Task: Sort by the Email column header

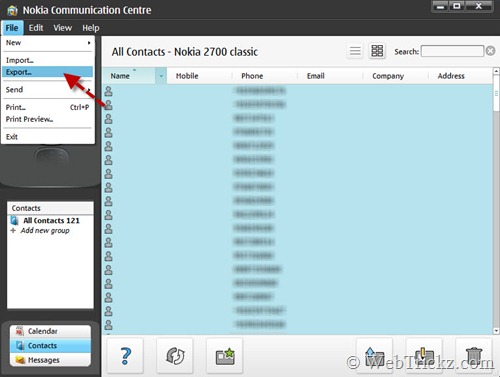Action: [x=330, y=76]
